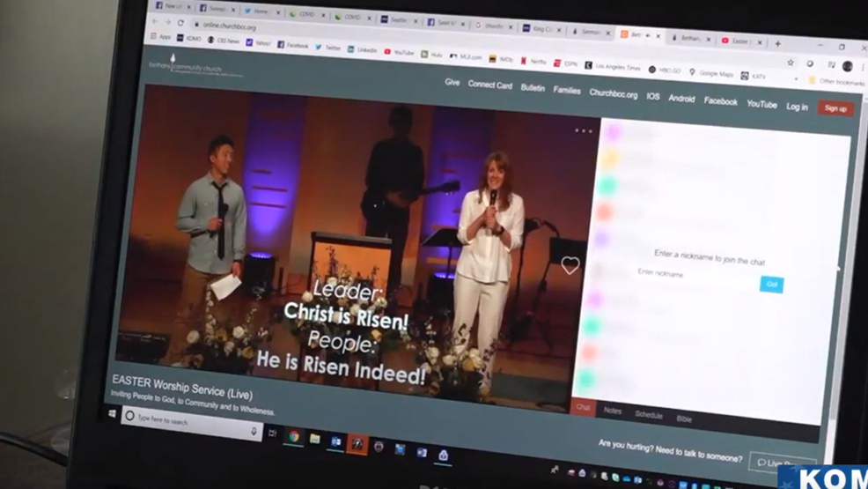
Task: Switch to the Schedule tab
Action: pyautogui.click(x=648, y=415)
